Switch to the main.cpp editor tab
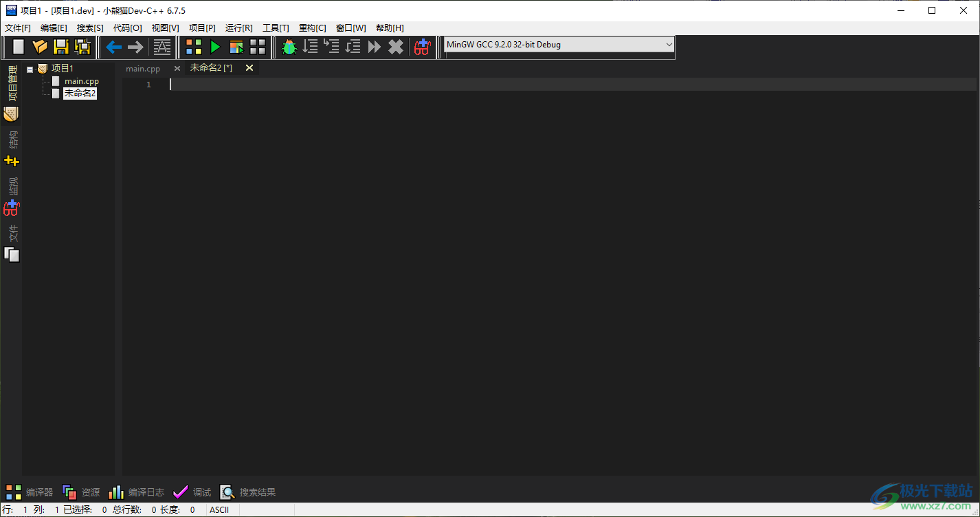The width and height of the screenshot is (980, 517). (x=143, y=68)
